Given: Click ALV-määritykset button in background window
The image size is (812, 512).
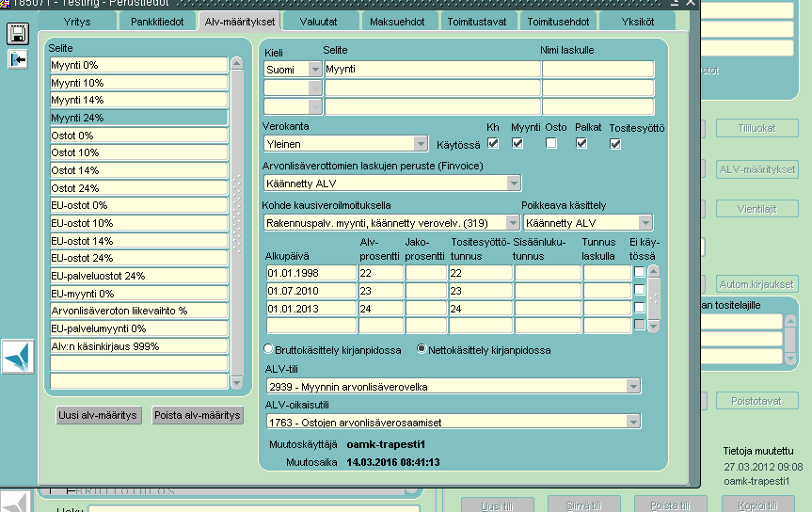Looking at the screenshot, I should coord(757,169).
